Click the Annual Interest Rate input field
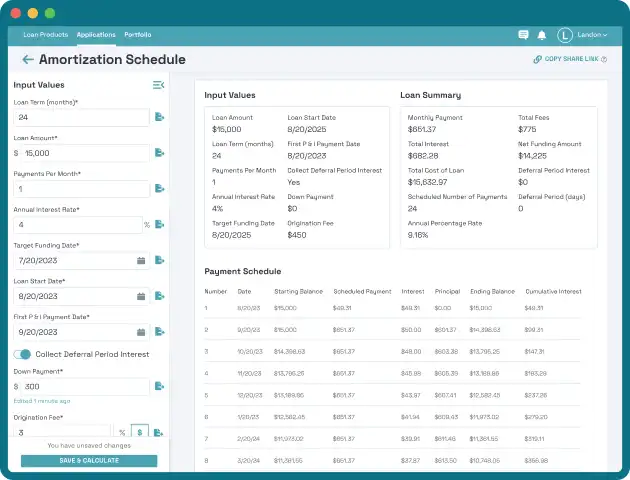The image size is (630, 480). 78,225
